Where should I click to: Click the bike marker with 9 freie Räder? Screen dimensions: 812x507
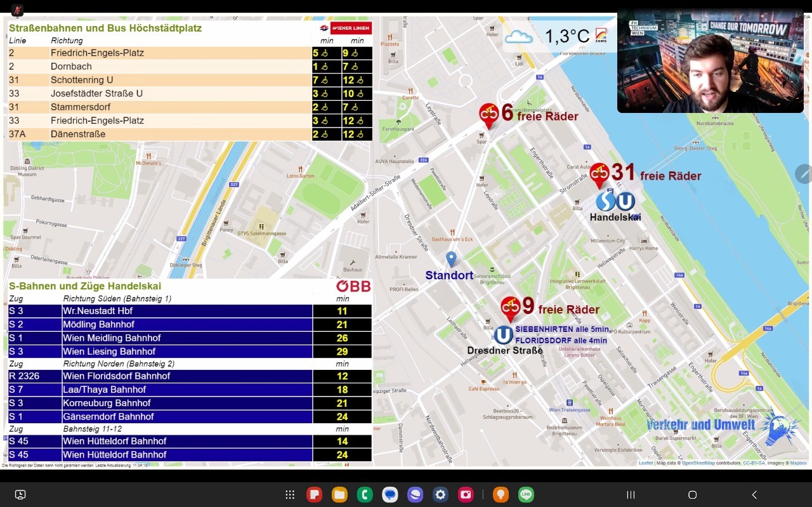[x=511, y=310]
